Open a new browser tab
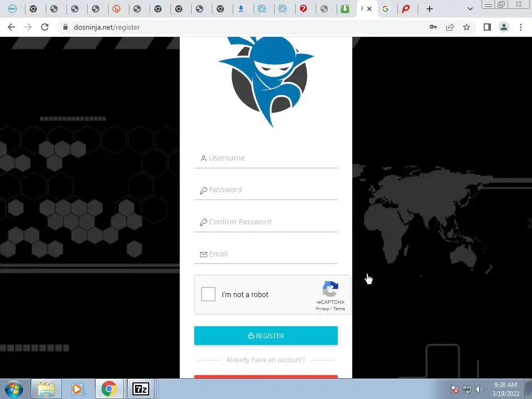Image resolution: width=532 pixels, height=399 pixels. pyautogui.click(x=430, y=9)
